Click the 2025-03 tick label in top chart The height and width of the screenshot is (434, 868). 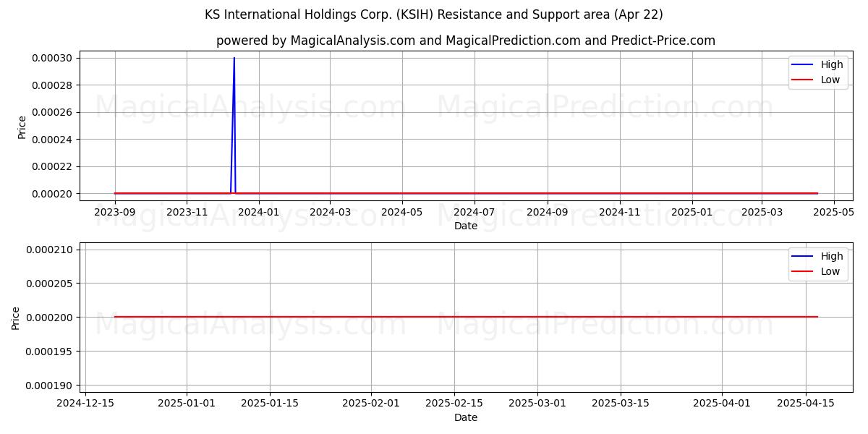click(762, 212)
